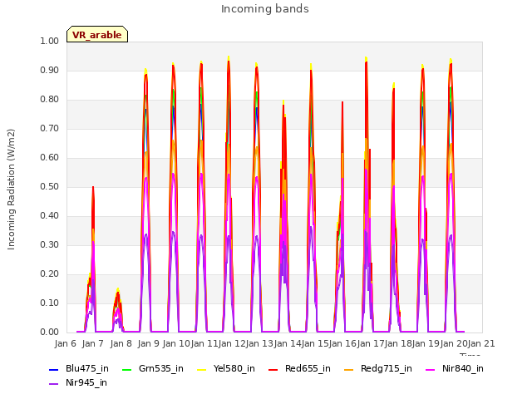Image resolution: width=532 pixels, height=399 pixels.
Task: Toggle Yel580_in legend entry
Action: 226,368
